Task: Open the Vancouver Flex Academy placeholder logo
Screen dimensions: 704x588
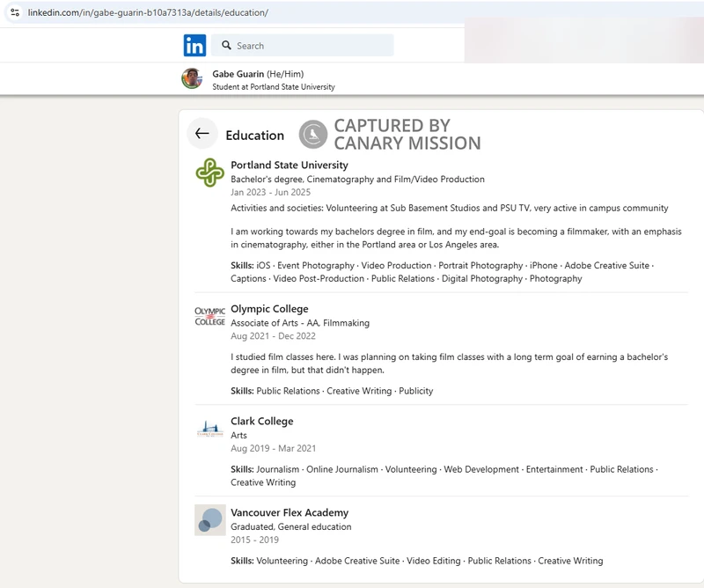Action: [210, 519]
